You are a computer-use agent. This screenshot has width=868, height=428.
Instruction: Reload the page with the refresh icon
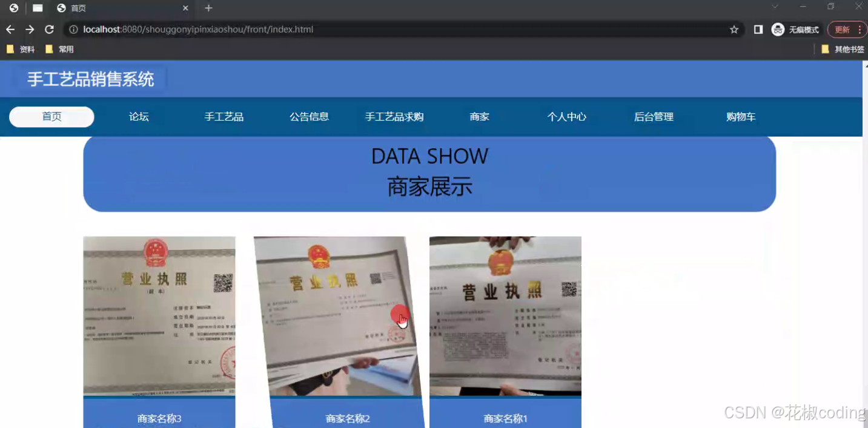[49, 29]
